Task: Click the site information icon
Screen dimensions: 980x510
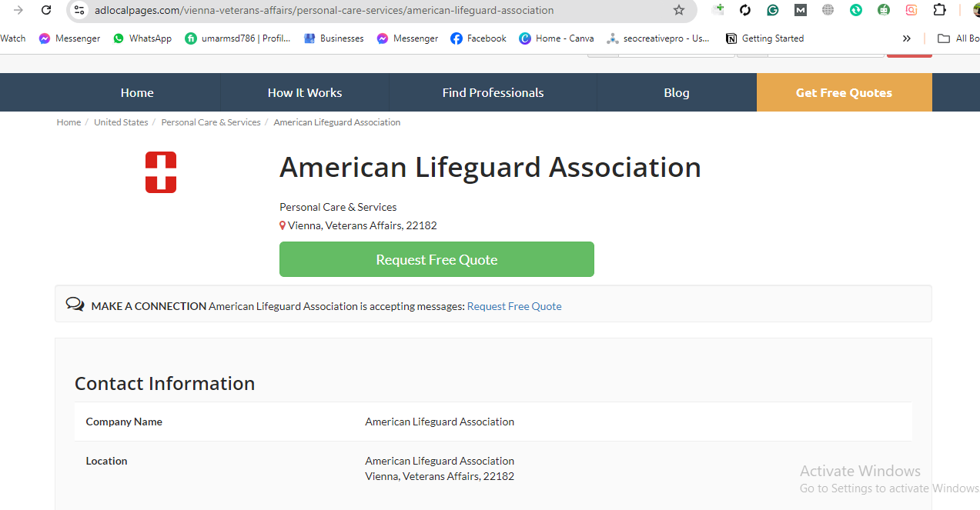Action: (79, 10)
